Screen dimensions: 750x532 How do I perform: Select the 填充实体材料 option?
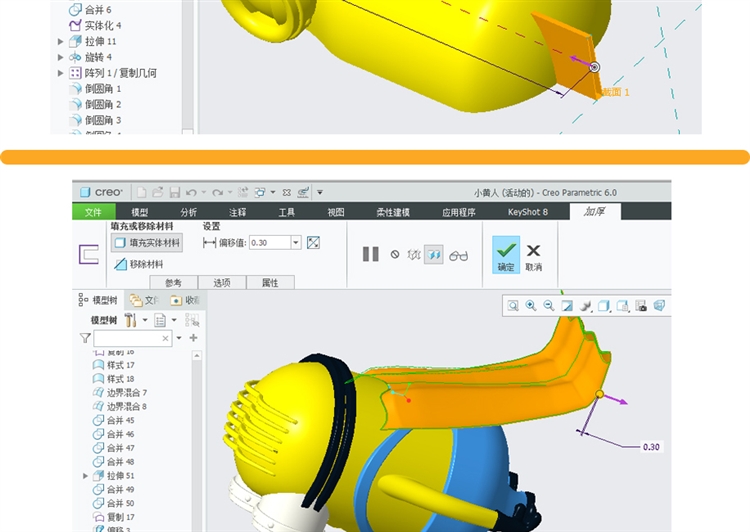(x=147, y=243)
